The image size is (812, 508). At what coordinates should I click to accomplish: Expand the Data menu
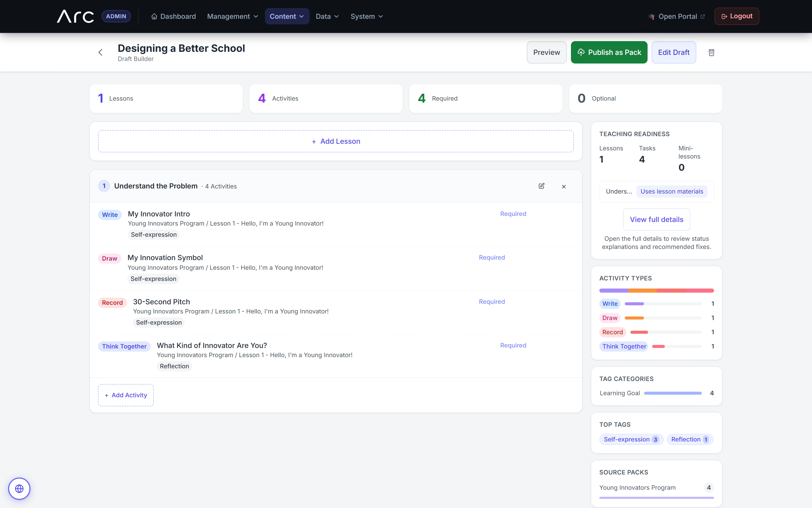pyautogui.click(x=327, y=16)
